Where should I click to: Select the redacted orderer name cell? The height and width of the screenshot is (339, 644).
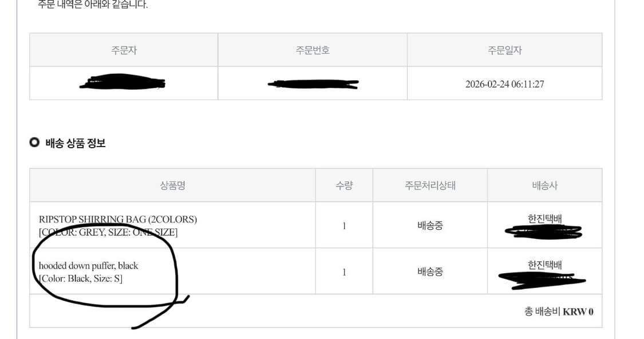(123, 84)
